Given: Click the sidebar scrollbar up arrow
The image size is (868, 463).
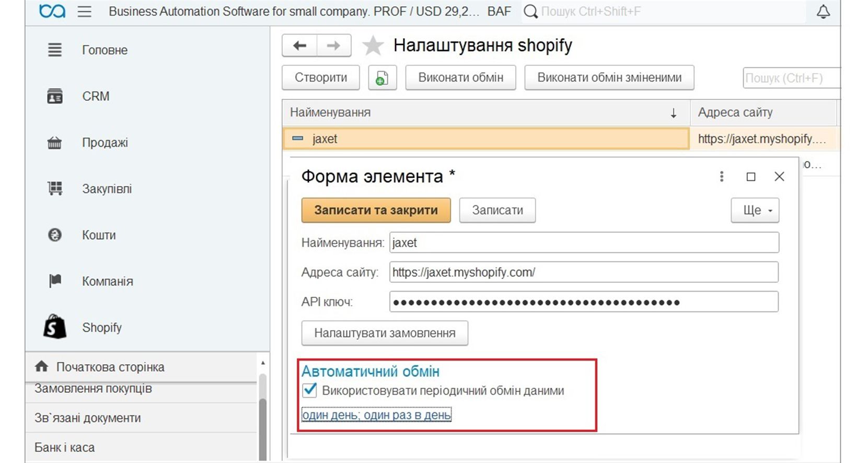Looking at the screenshot, I should [263, 363].
